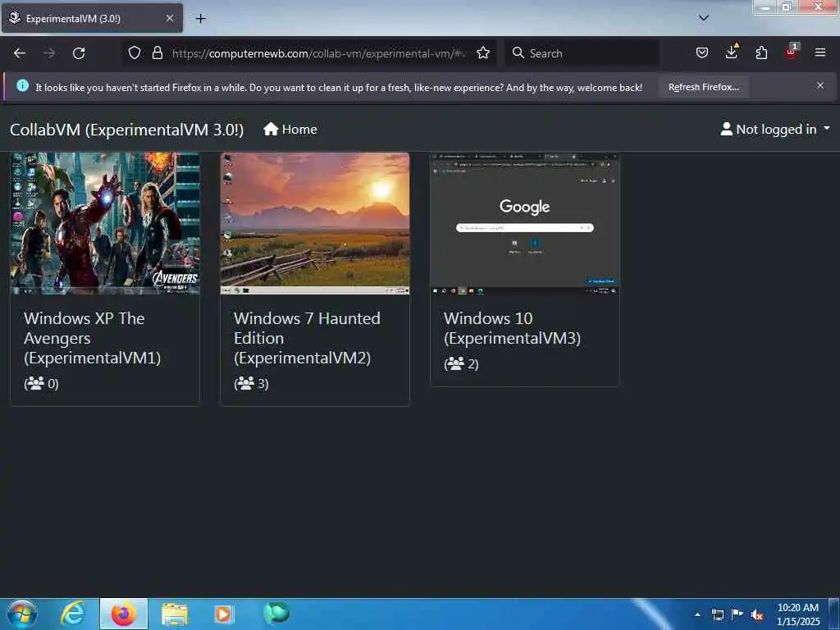The height and width of the screenshot is (630, 840).
Task: Click the green globe taskbar icon
Action: point(276,614)
